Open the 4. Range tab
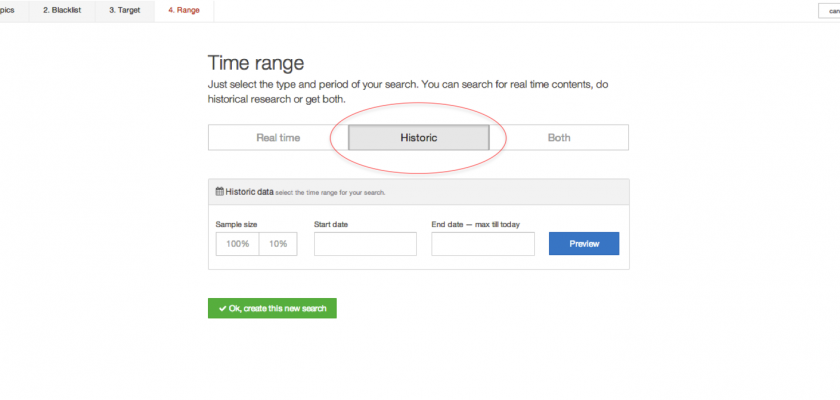840x400 pixels. (x=184, y=10)
